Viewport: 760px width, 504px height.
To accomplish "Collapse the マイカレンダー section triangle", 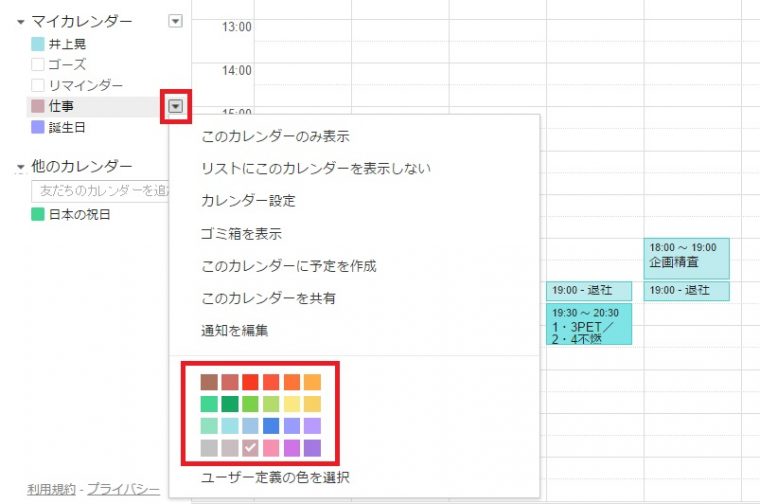I will (20, 22).
